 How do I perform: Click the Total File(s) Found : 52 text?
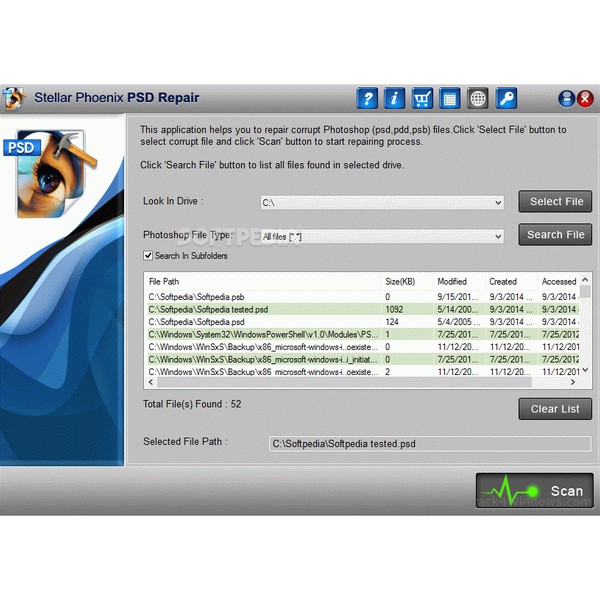[192, 404]
